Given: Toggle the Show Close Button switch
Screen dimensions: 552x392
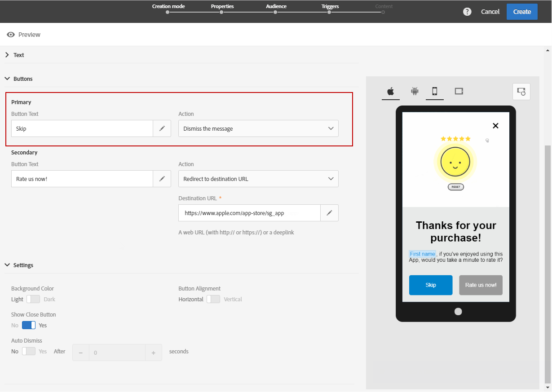Looking at the screenshot, I should pyautogui.click(x=29, y=325).
